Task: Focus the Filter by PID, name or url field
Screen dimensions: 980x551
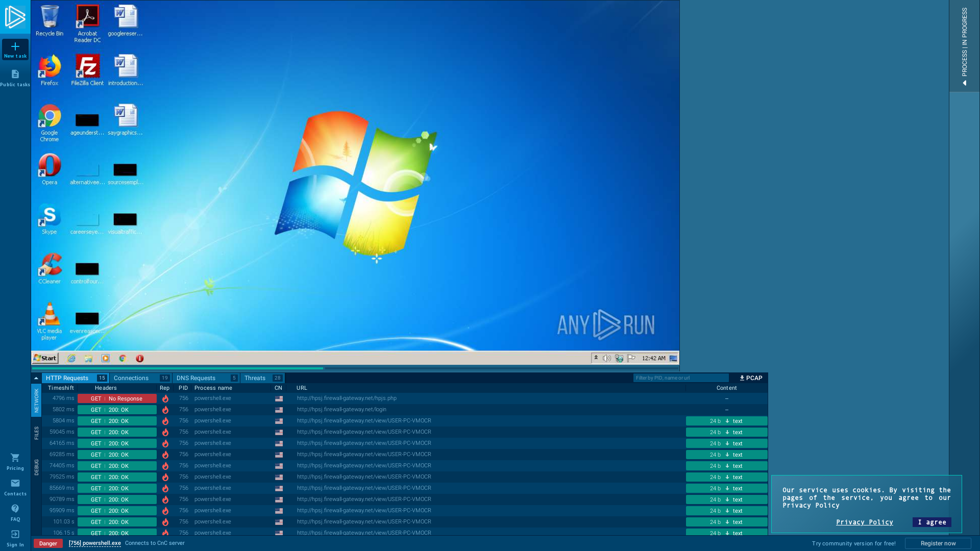Action: pos(681,378)
